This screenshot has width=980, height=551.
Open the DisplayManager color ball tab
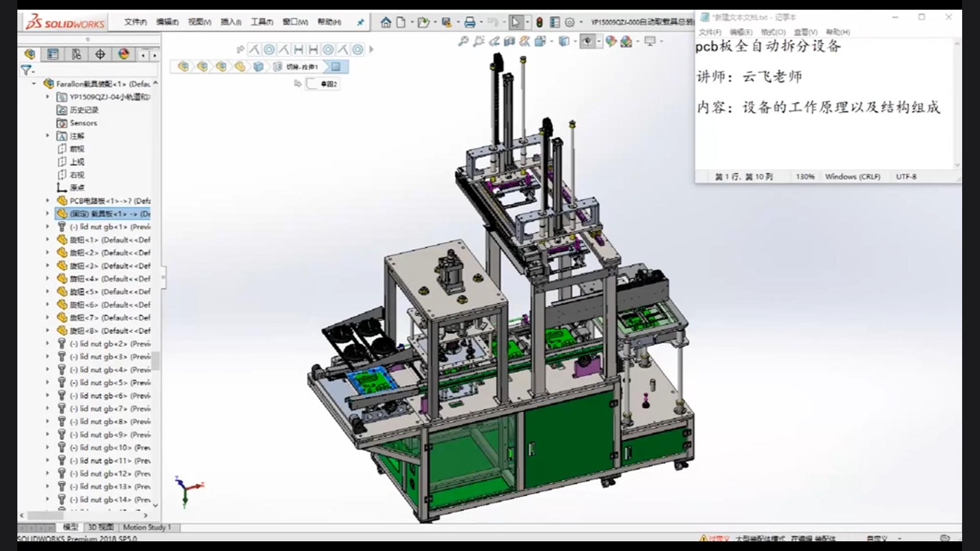tap(124, 54)
